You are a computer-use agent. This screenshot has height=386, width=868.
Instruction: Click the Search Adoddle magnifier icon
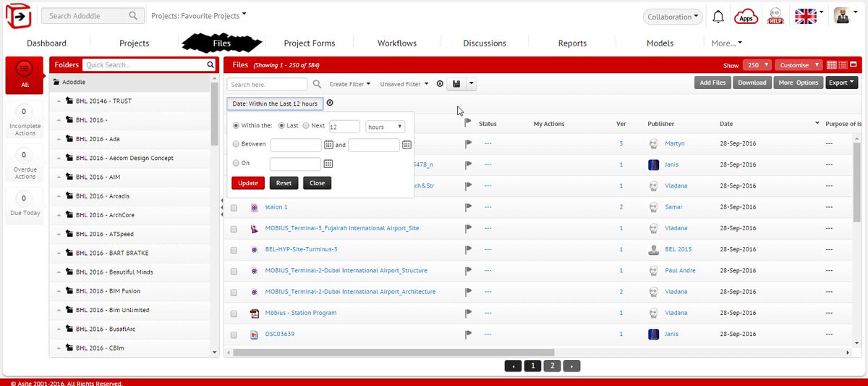pos(133,15)
